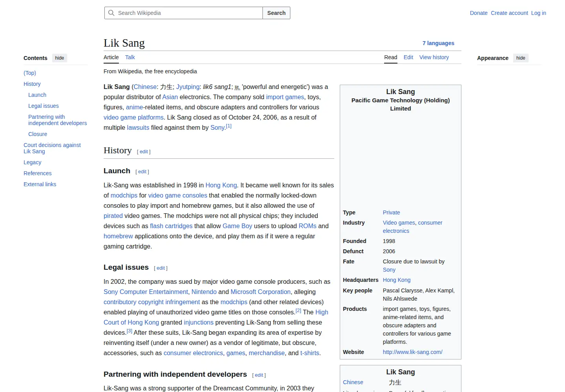Go to References in contents
This screenshot has height=392, width=565.
(x=37, y=173)
